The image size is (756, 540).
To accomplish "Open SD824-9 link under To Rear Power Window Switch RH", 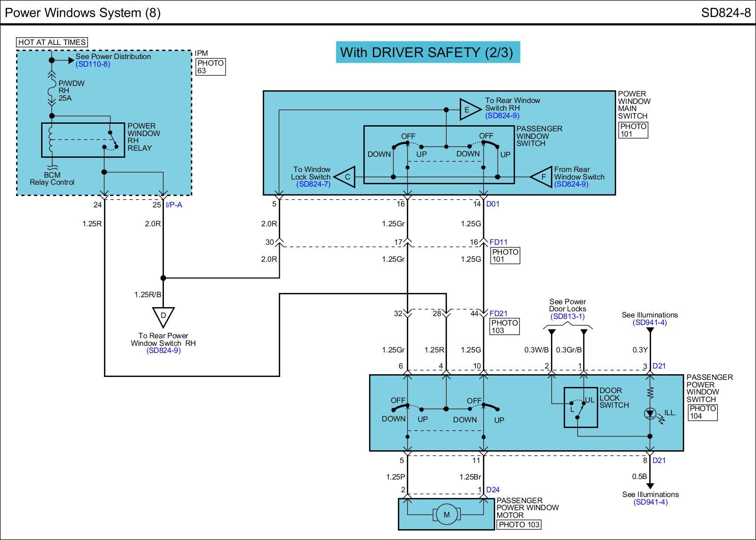I will click(x=163, y=351).
